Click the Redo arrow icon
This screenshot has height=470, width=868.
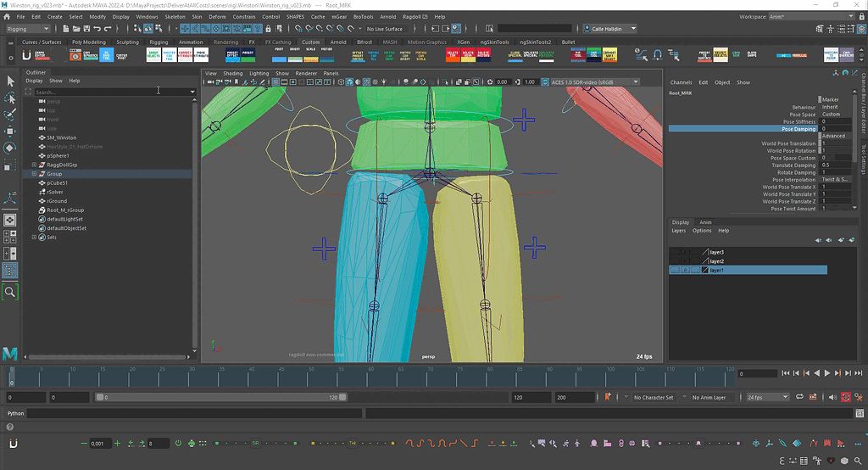click(108, 29)
